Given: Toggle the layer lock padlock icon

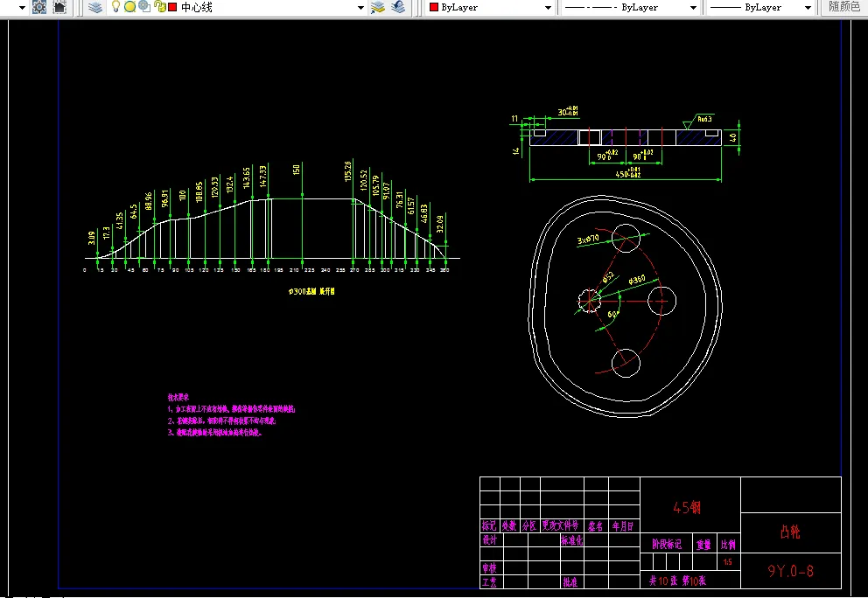Looking at the screenshot, I should point(159,7).
